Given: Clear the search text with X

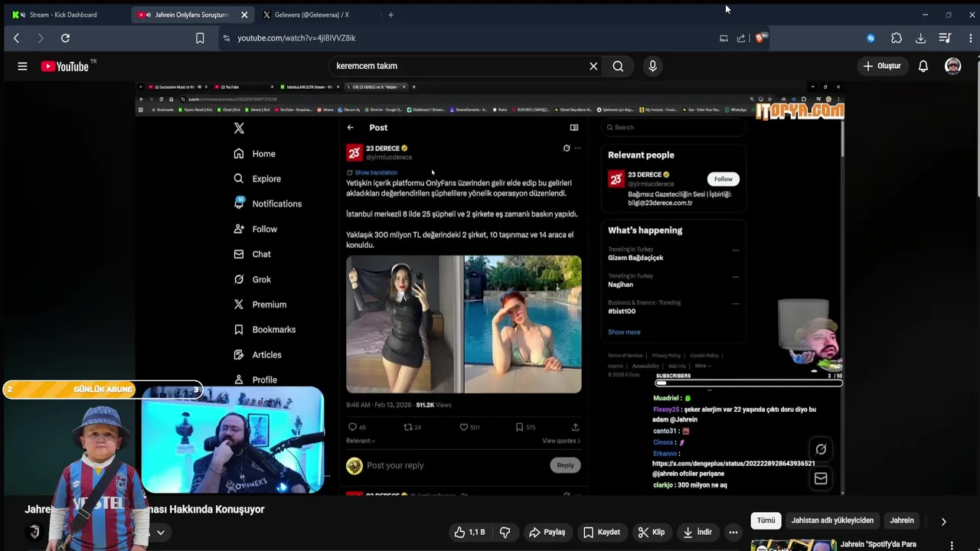Looking at the screenshot, I should [593, 67].
